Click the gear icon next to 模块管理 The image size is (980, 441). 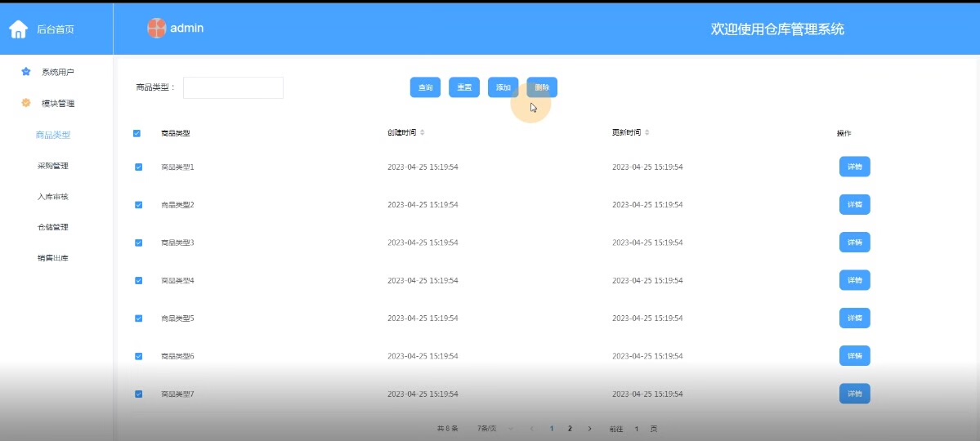[25, 103]
